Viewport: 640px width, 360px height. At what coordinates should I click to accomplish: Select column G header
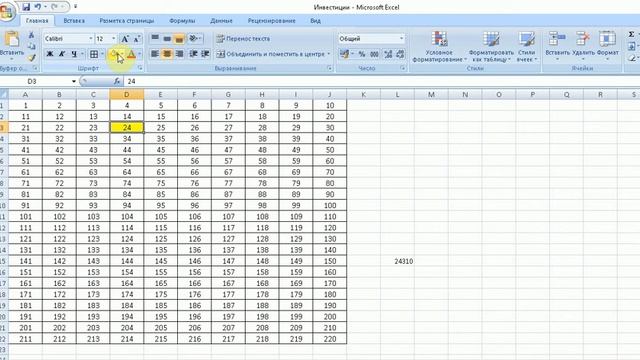click(228, 94)
